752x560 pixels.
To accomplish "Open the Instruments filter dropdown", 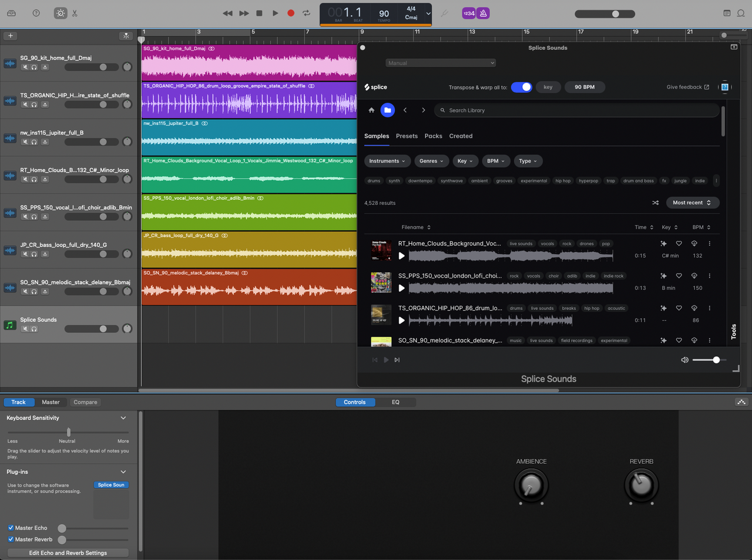I will coord(387,161).
